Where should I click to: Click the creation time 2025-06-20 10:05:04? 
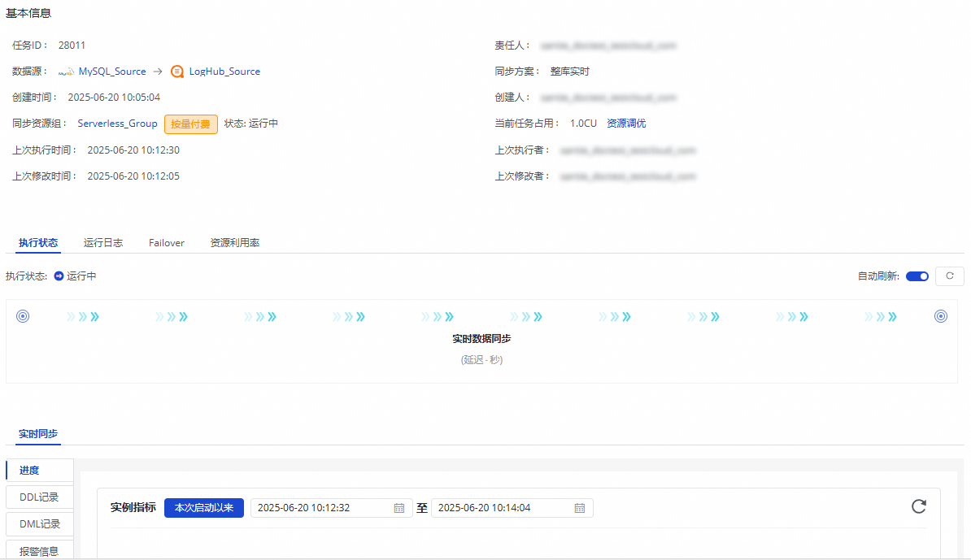(x=114, y=98)
